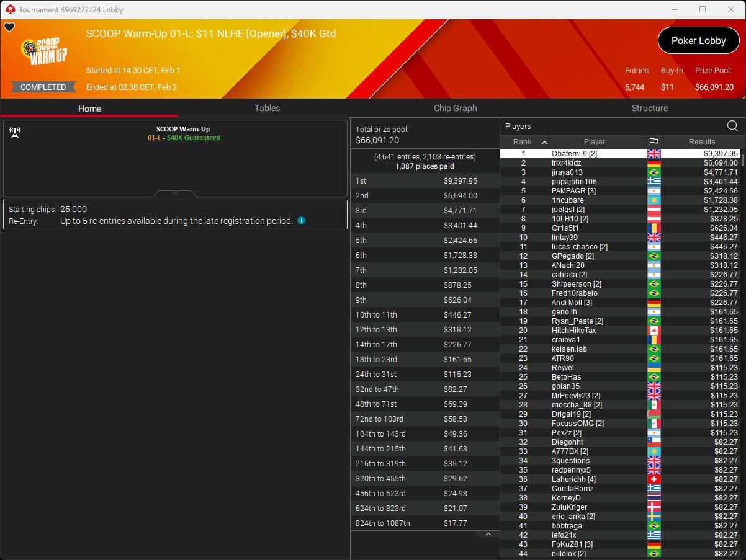
Task: Click the Poker Lobby button
Action: point(698,41)
